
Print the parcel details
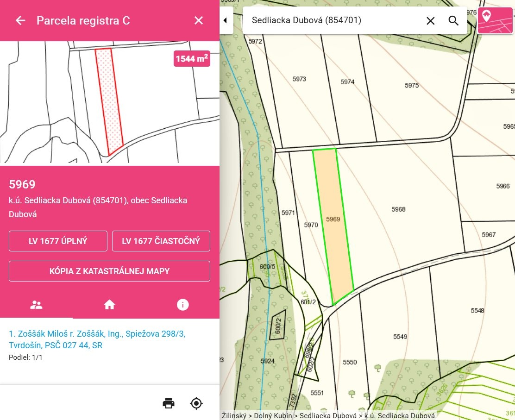(169, 403)
